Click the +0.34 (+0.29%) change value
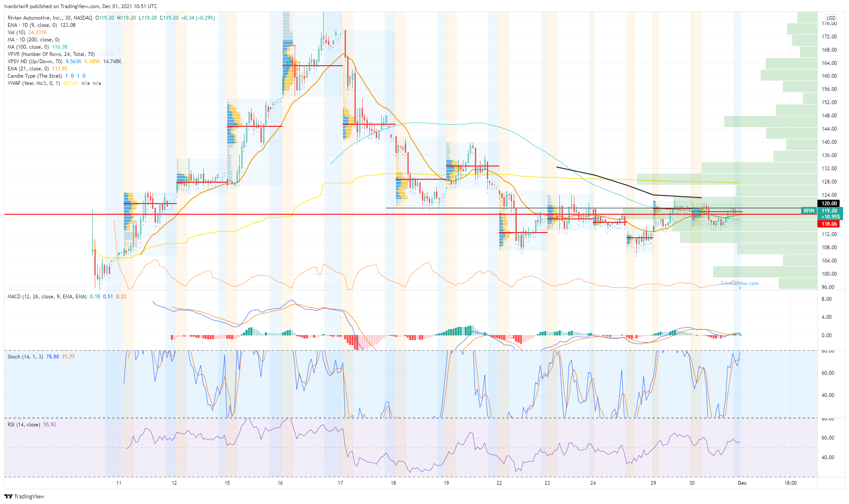This screenshot has width=849, height=504. (198, 18)
